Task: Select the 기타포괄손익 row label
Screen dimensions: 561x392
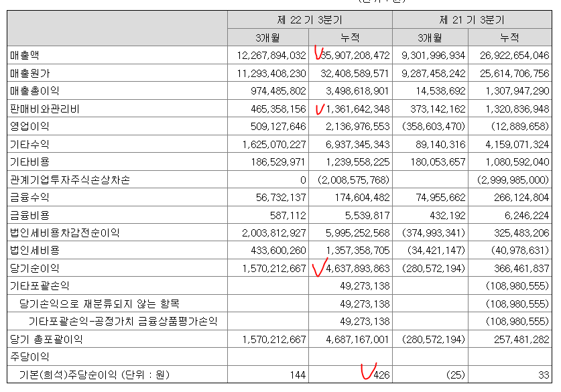Action: pos(40,285)
